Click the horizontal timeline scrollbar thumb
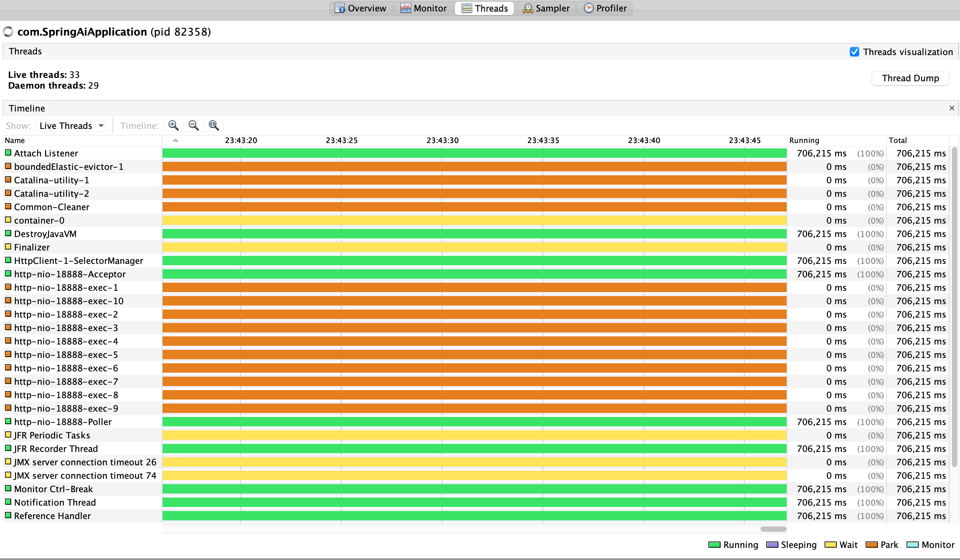960x560 pixels. (773, 529)
